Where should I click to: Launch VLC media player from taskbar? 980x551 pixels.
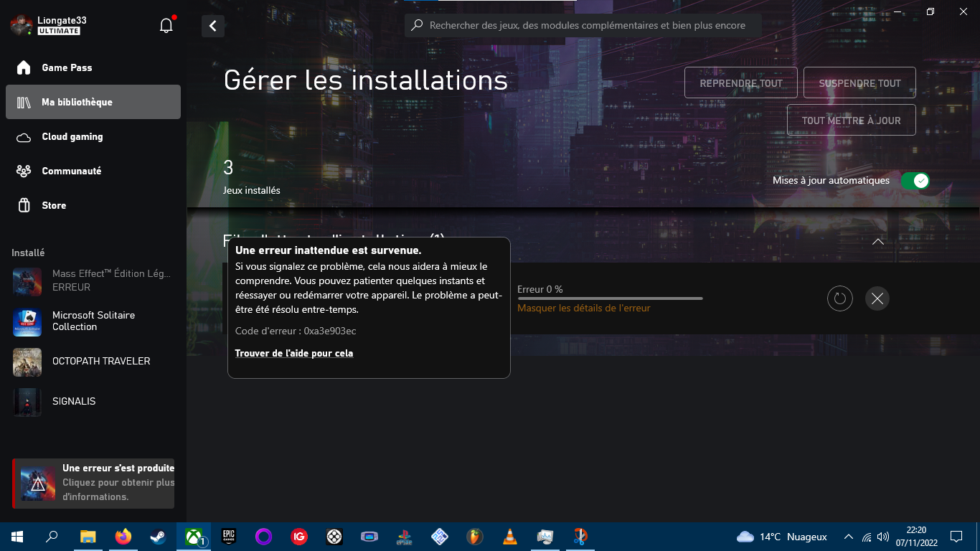tap(510, 537)
